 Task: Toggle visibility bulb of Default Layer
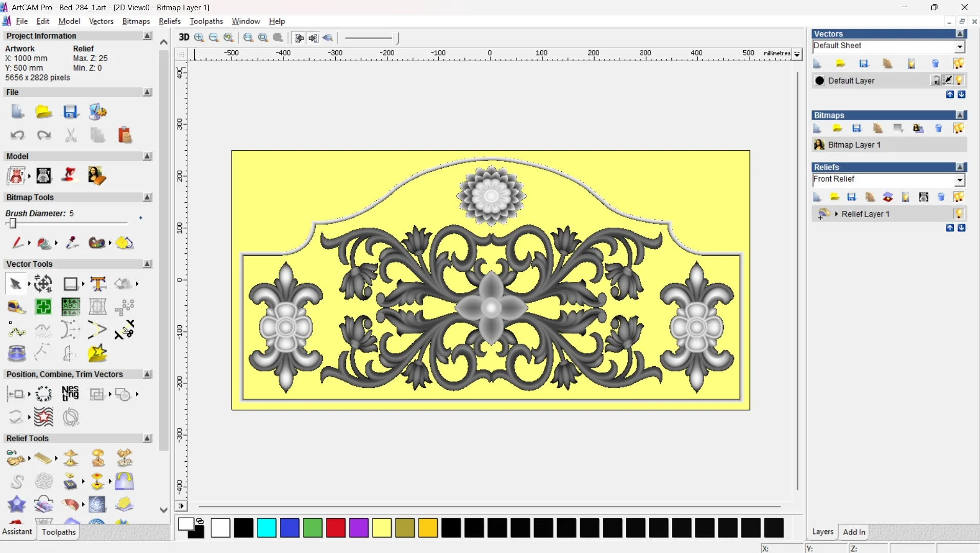tap(959, 81)
